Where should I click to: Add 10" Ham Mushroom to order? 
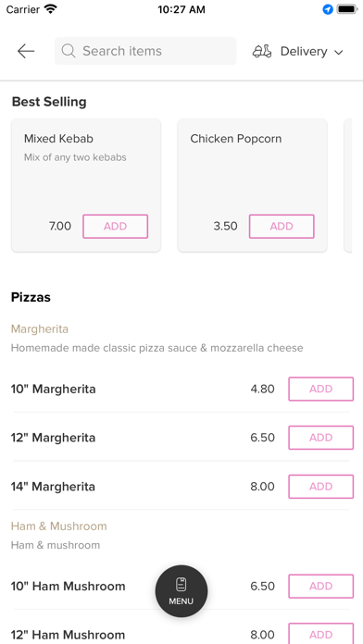point(321,586)
